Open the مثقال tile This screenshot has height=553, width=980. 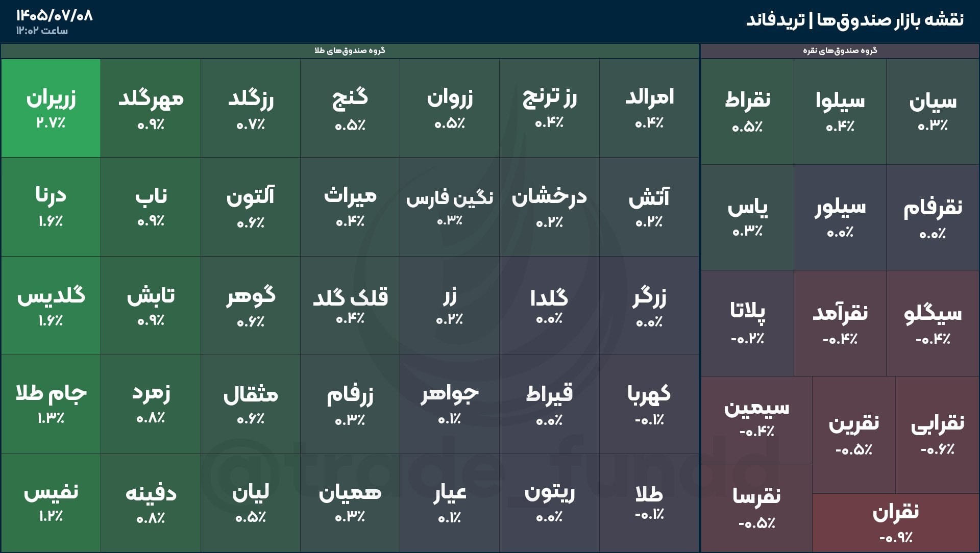click(x=251, y=405)
